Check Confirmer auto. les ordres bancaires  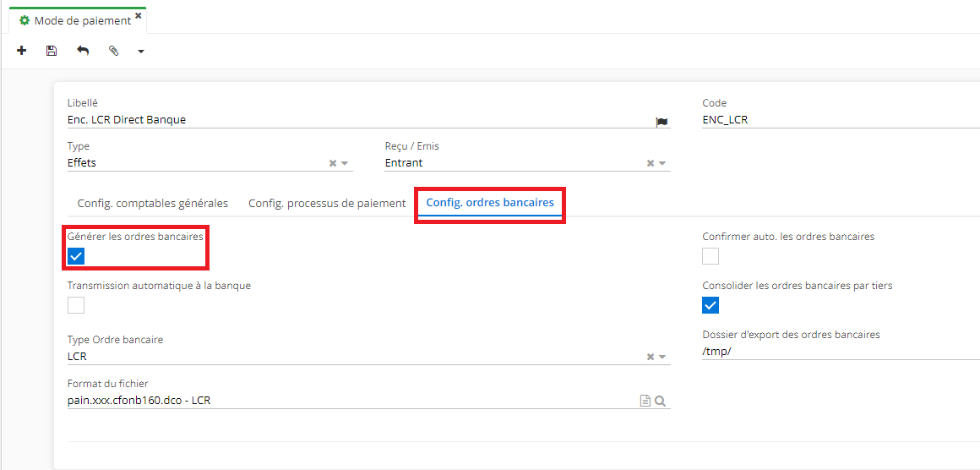tap(710, 256)
